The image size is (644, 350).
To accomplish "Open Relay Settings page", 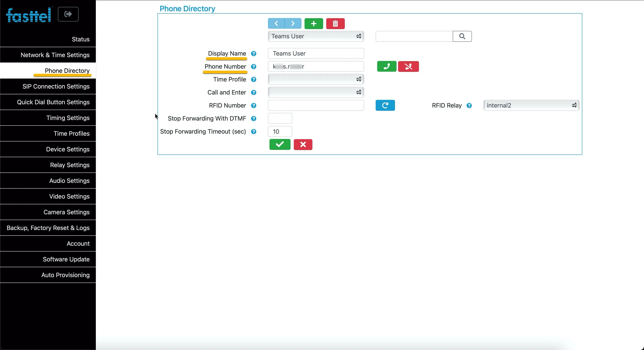I will (x=48, y=165).
